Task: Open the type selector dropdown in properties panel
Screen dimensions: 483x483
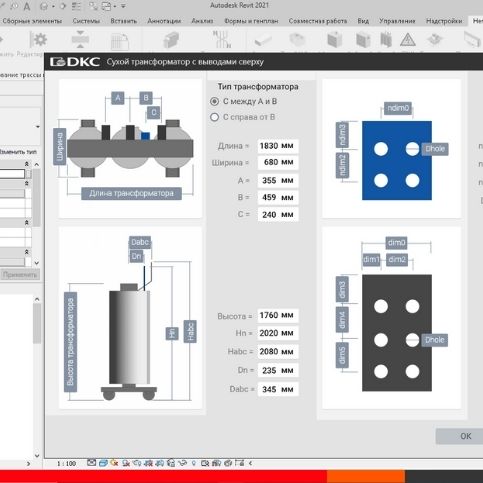Action: coord(37,127)
